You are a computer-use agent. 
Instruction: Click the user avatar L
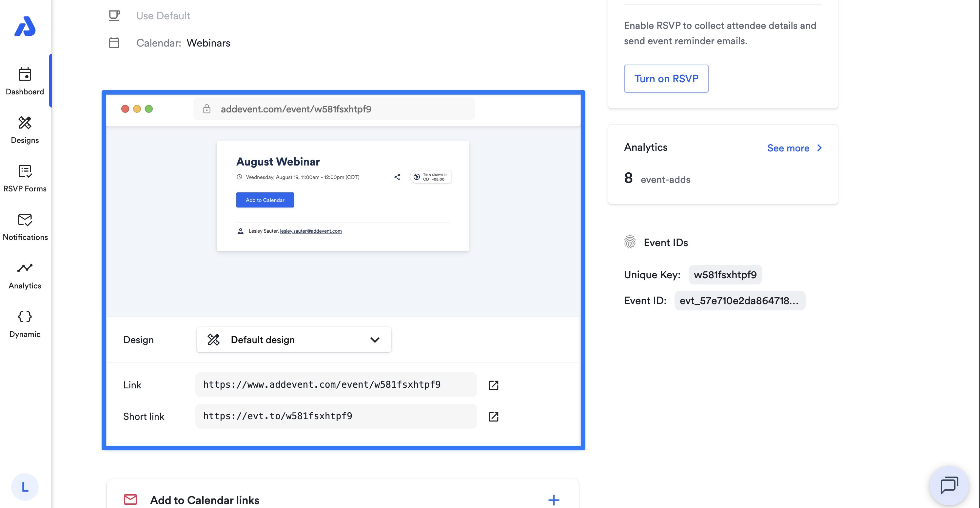click(x=25, y=487)
